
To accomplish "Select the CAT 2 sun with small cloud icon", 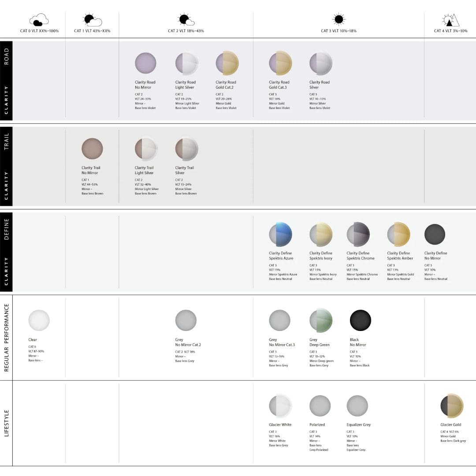I will tap(186, 19).
